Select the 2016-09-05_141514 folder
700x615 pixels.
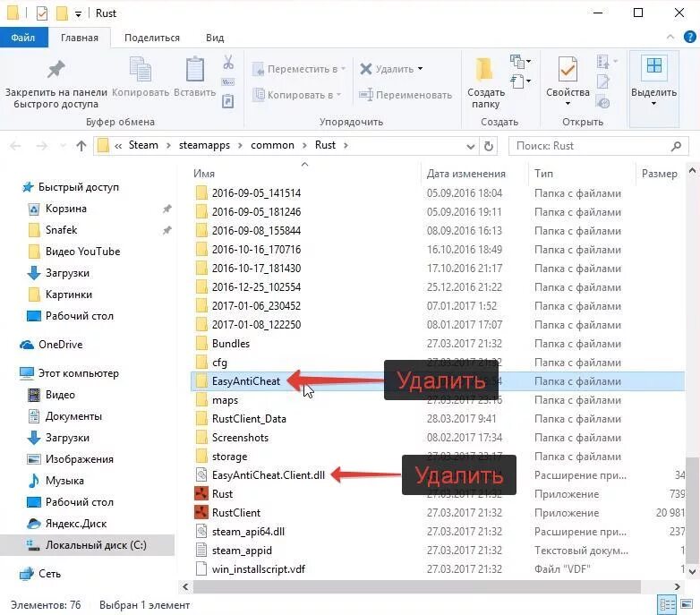pyautogui.click(x=256, y=193)
